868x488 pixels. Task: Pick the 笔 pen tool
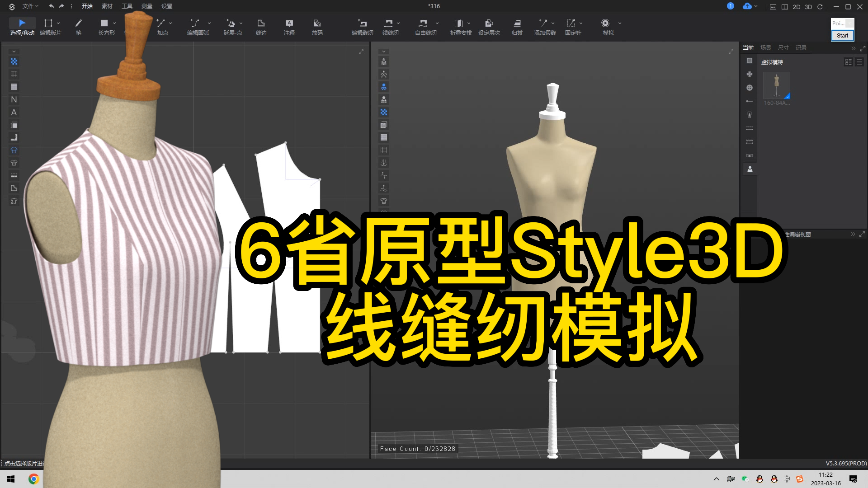click(x=78, y=27)
